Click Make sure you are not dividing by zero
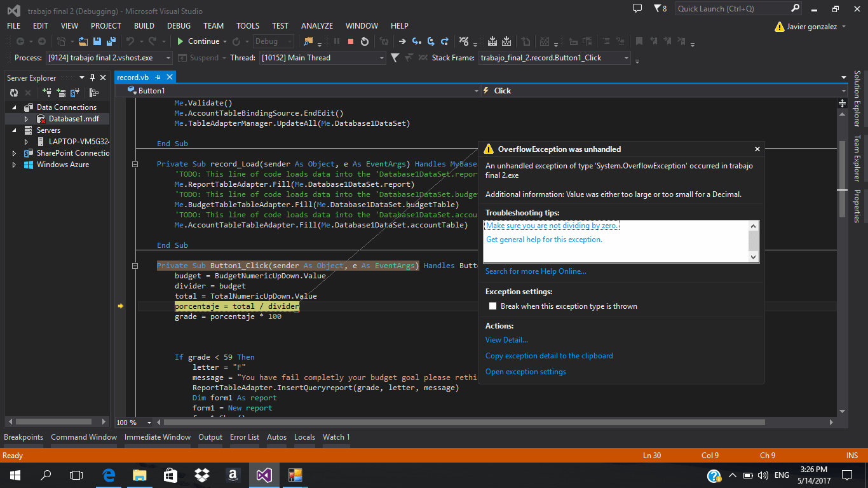This screenshot has height=488, width=868. pyautogui.click(x=552, y=226)
